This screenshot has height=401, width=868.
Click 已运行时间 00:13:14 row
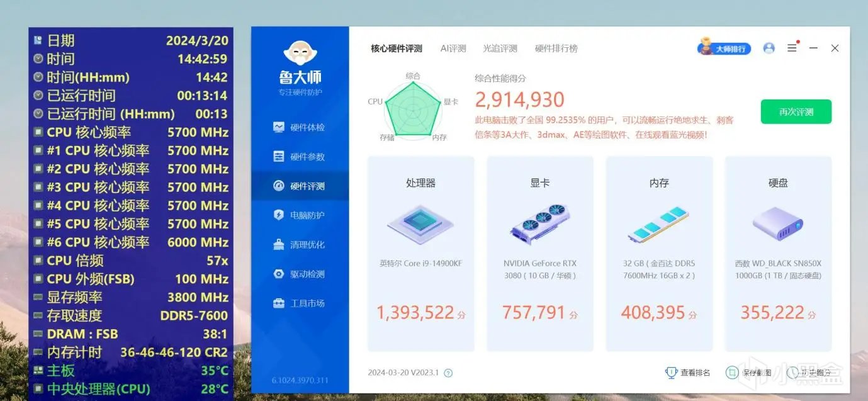131,96
